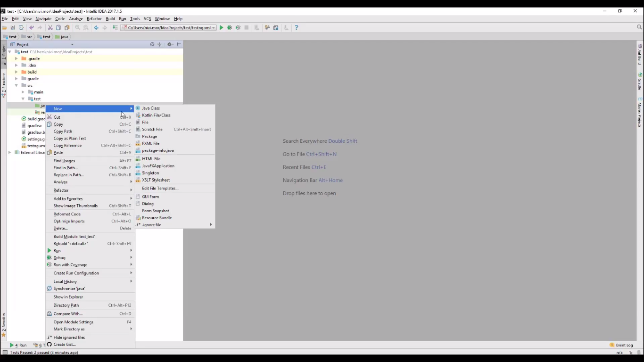The image size is (644, 362).
Task: Select Kotlin File/Class in New submenu
Action: pyautogui.click(x=175, y=115)
